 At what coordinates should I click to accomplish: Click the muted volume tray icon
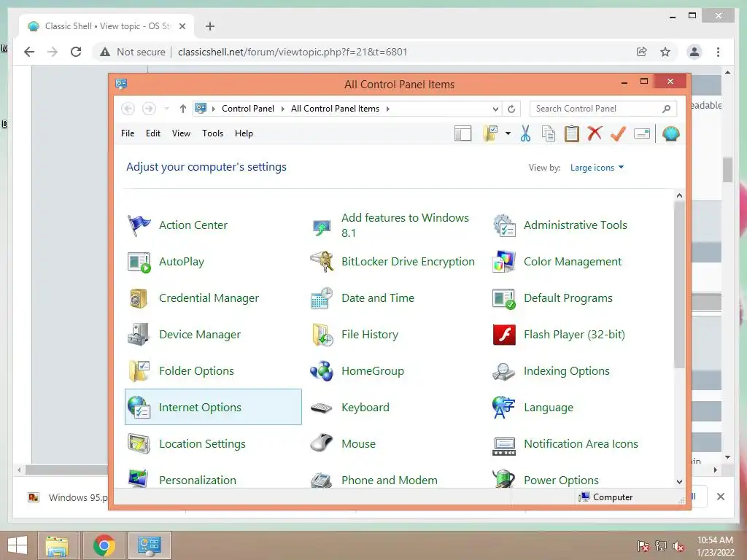678,546
